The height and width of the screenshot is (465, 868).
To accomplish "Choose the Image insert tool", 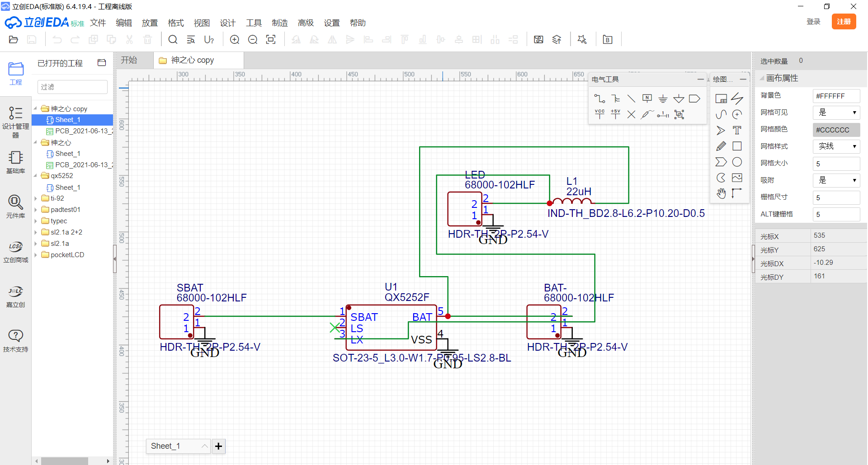I will (737, 178).
